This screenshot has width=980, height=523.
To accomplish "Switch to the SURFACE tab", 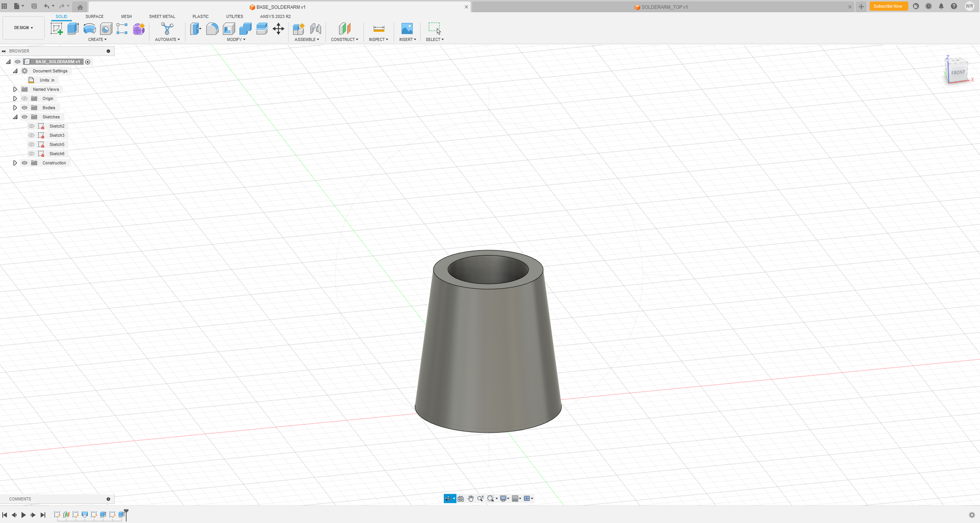I will click(94, 16).
